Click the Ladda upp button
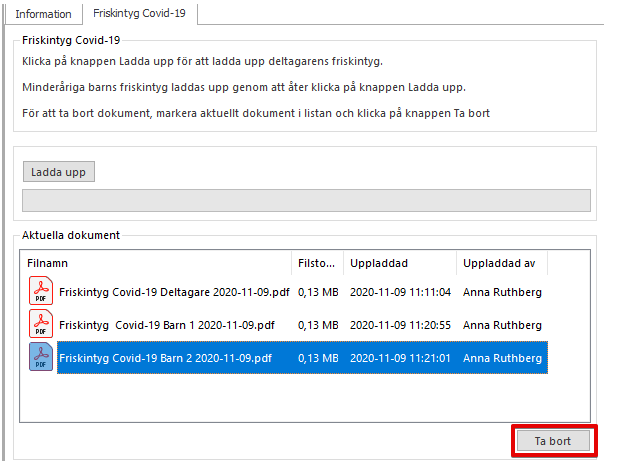 [x=59, y=172]
